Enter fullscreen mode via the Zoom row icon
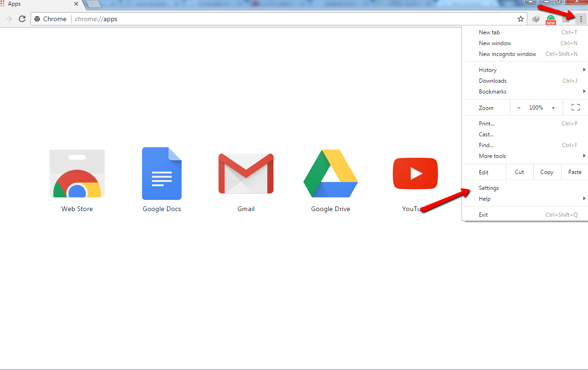Image resolution: width=588 pixels, height=370 pixels. pos(575,108)
